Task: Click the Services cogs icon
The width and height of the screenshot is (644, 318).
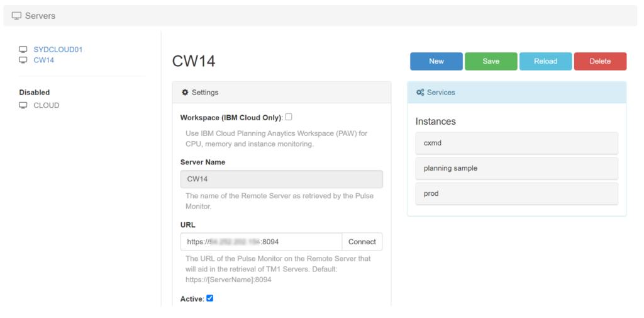Action: tap(420, 93)
